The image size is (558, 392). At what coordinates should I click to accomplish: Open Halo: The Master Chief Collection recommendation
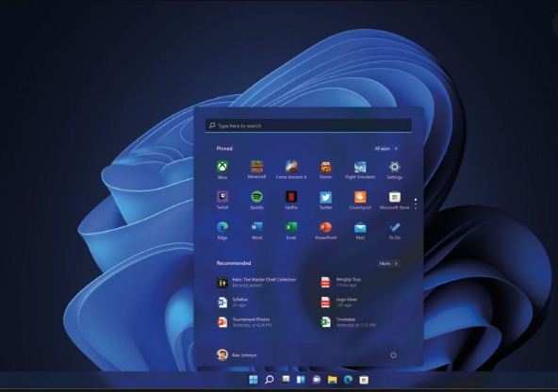point(256,282)
